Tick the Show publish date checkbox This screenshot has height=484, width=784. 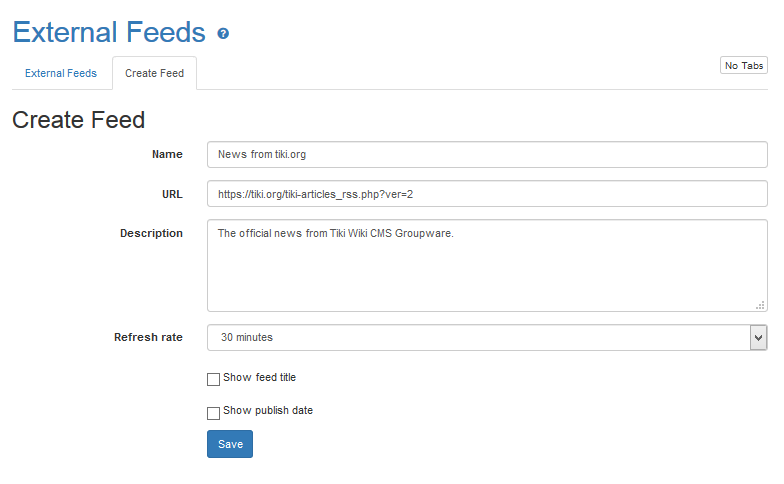(213, 413)
